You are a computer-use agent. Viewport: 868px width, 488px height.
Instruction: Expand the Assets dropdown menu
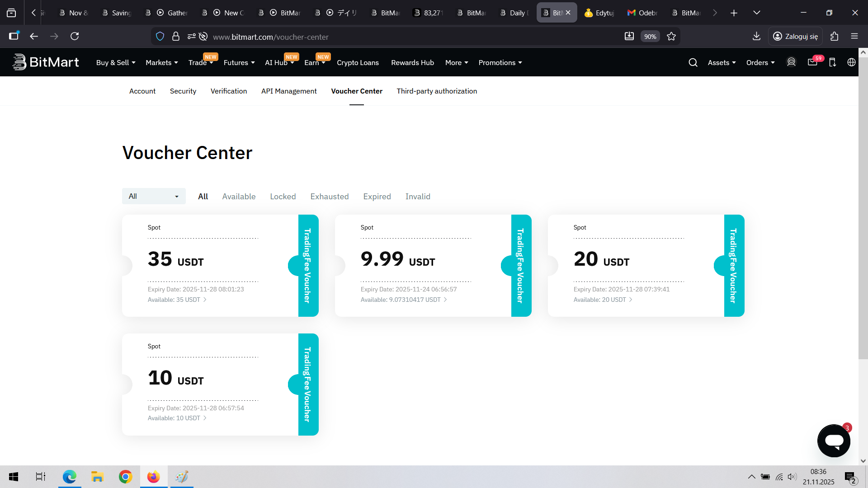coord(722,63)
